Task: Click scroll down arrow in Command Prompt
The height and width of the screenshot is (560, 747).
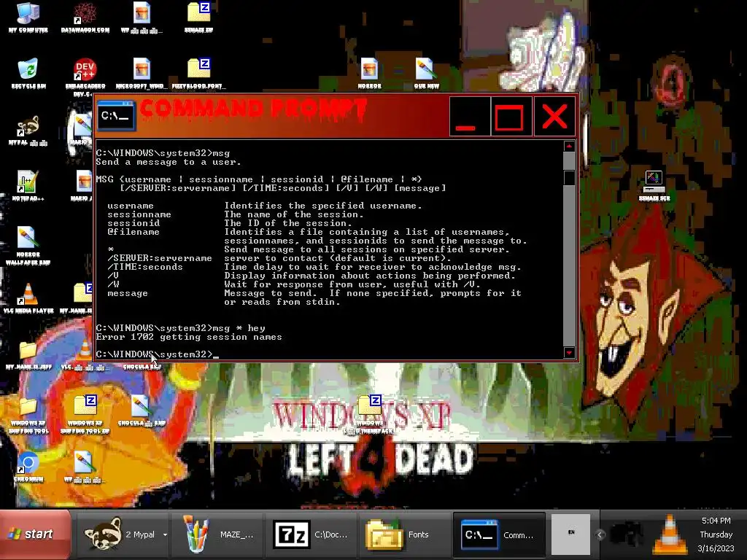Action: (x=569, y=352)
